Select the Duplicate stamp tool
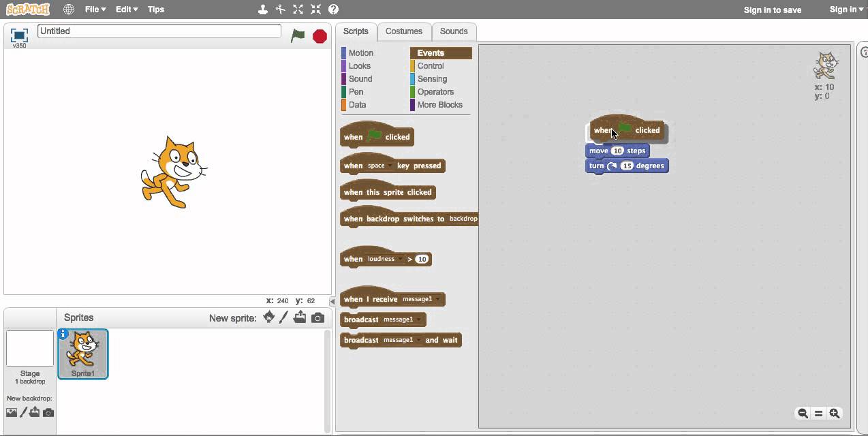This screenshot has width=868, height=436. [x=263, y=10]
